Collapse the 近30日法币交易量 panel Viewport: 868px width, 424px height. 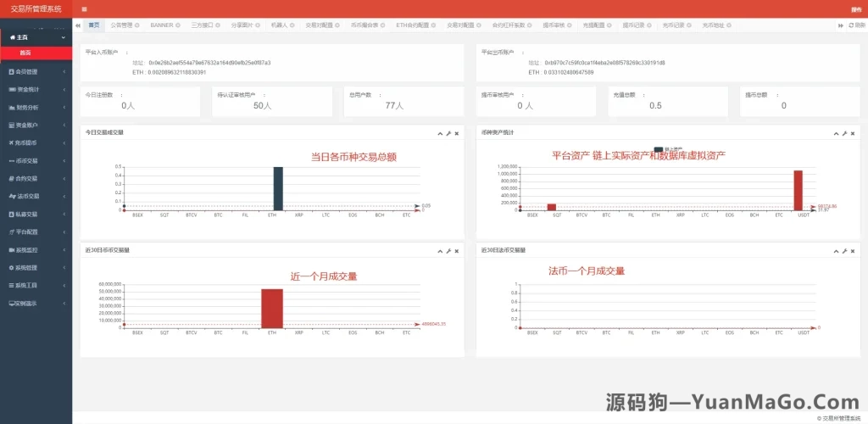pos(837,251)
